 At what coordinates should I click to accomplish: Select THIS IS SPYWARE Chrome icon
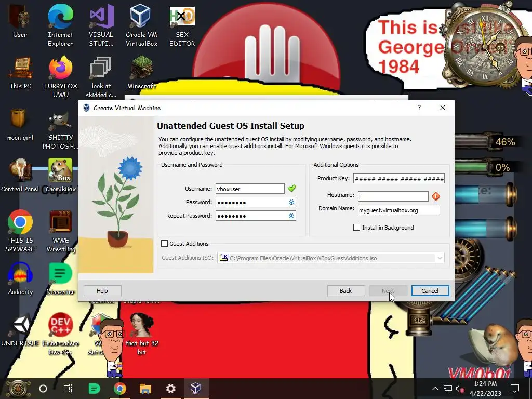(x=20, y=231)
